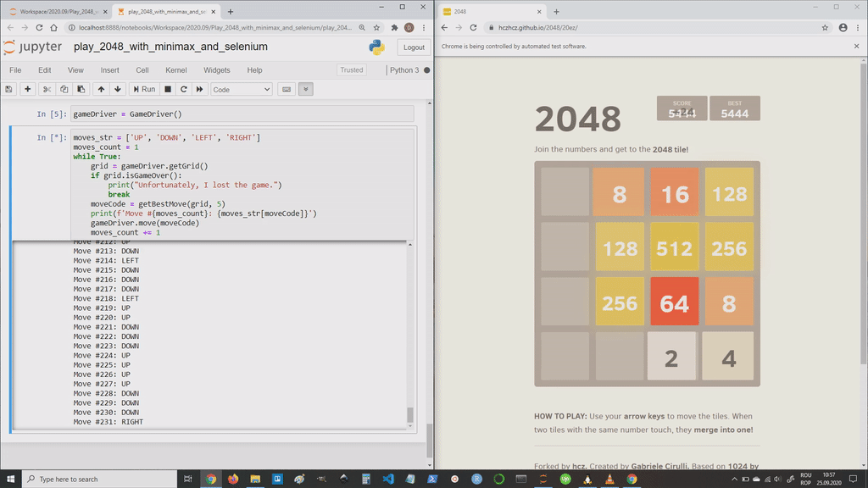868x488 pixels.
Task: Open the Windows Start menu
Action: [x=10, y=480]
